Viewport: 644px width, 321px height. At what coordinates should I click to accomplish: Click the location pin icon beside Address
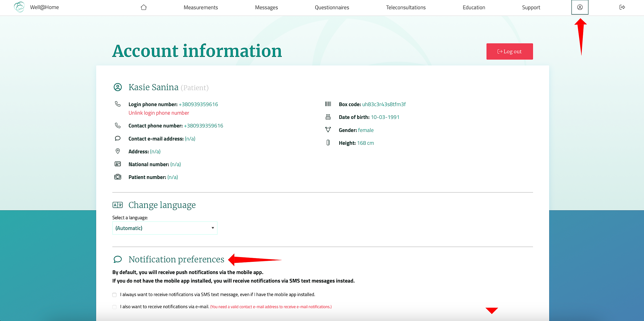tap(117, 151)
